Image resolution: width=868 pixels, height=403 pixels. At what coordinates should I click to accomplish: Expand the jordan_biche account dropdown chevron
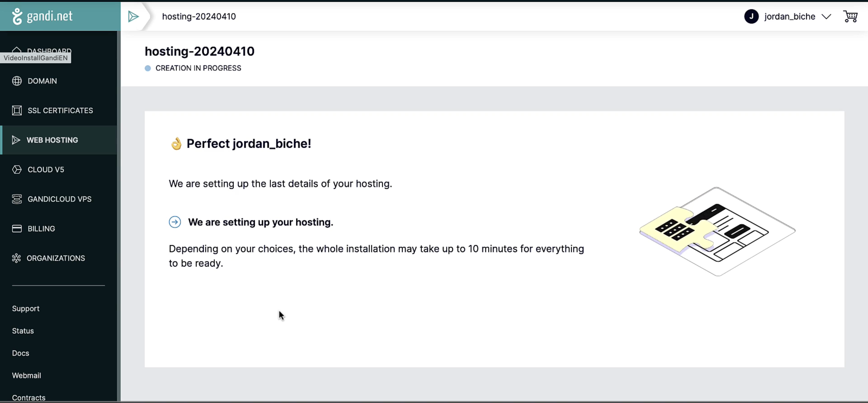pyautogui.click(x=826, y=17)
